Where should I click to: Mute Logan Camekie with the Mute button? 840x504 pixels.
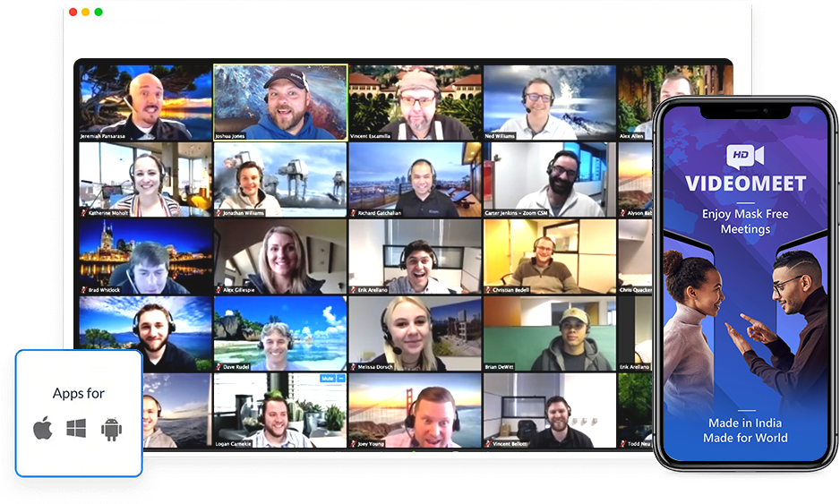327,378
